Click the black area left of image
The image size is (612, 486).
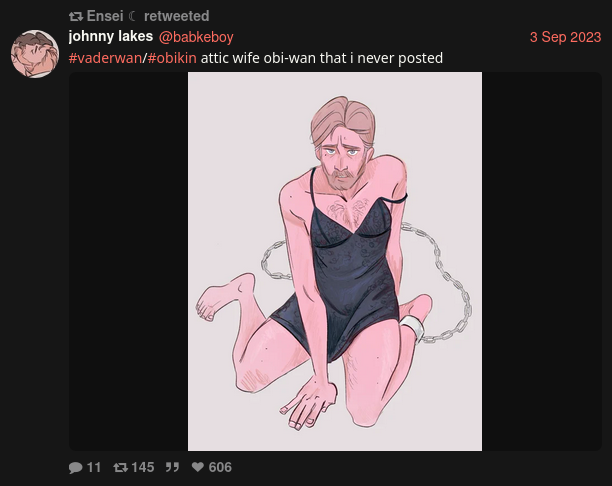pos(128,261)
